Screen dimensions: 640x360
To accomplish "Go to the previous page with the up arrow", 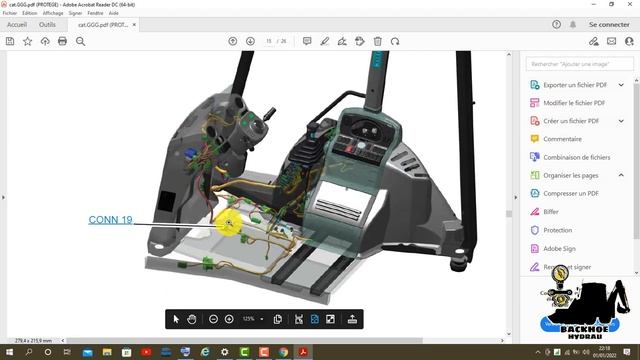I will tap(233, 41).
